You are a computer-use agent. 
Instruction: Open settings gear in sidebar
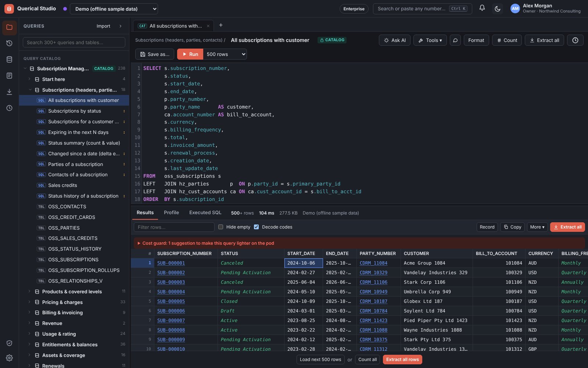10,358
